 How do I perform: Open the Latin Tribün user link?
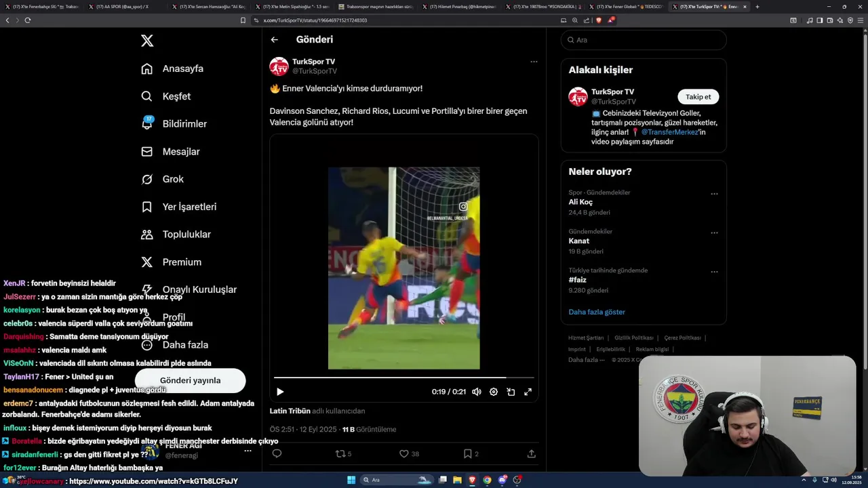(290, 411)
